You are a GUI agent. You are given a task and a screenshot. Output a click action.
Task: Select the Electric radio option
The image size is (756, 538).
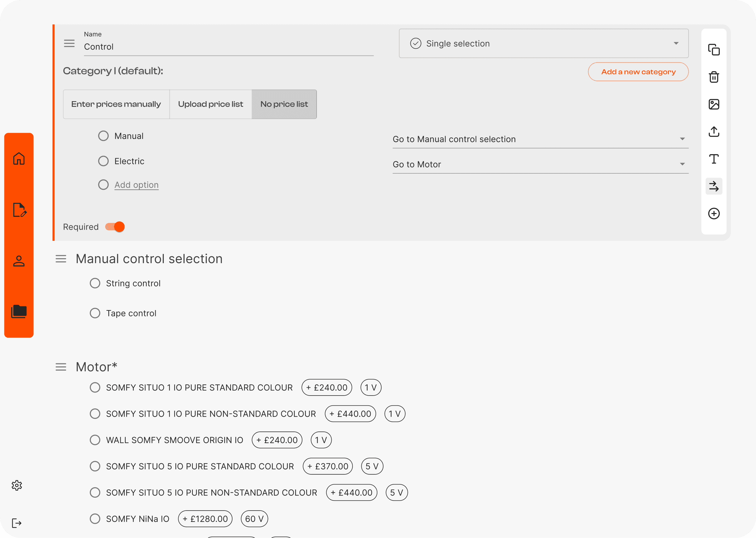(103, 161)
